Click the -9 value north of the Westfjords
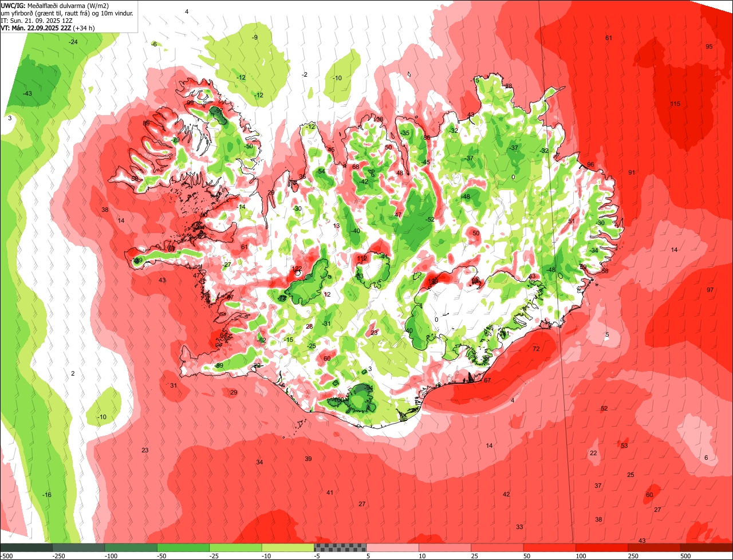This screenshot has width=733, height=560. point(254,37)
